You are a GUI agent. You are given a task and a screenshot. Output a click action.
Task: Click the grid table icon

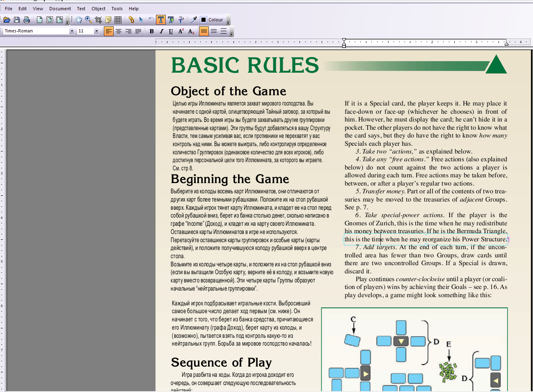[x=118, y=20]
